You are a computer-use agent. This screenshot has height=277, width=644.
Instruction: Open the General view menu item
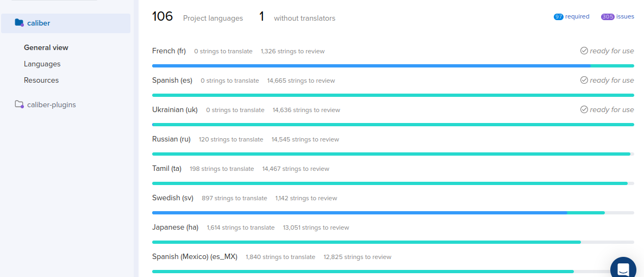click(46, 47)
